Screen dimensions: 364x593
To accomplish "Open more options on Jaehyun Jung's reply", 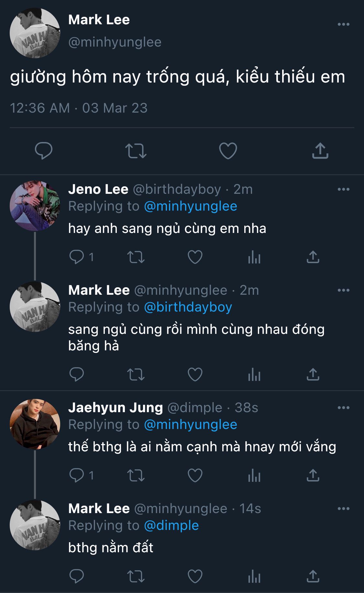I will point(343,408).
